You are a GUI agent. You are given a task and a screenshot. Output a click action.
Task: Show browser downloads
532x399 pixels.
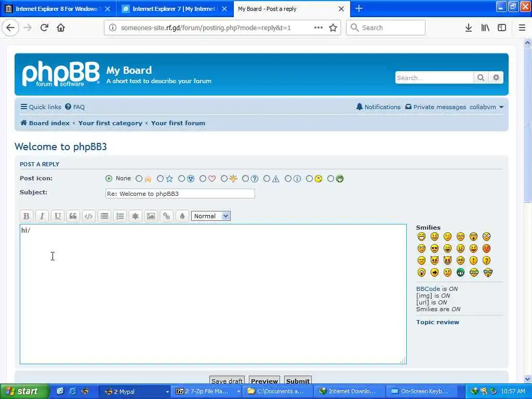point(469,28)
